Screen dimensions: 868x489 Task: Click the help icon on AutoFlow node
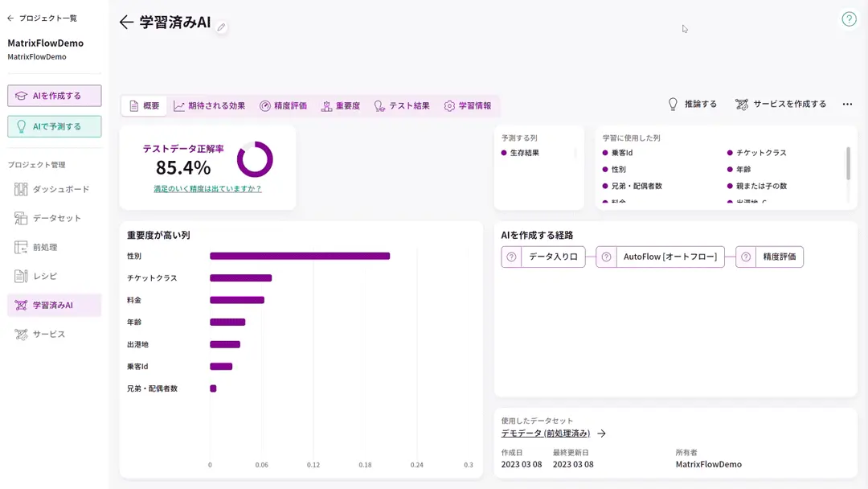point(606,257)
